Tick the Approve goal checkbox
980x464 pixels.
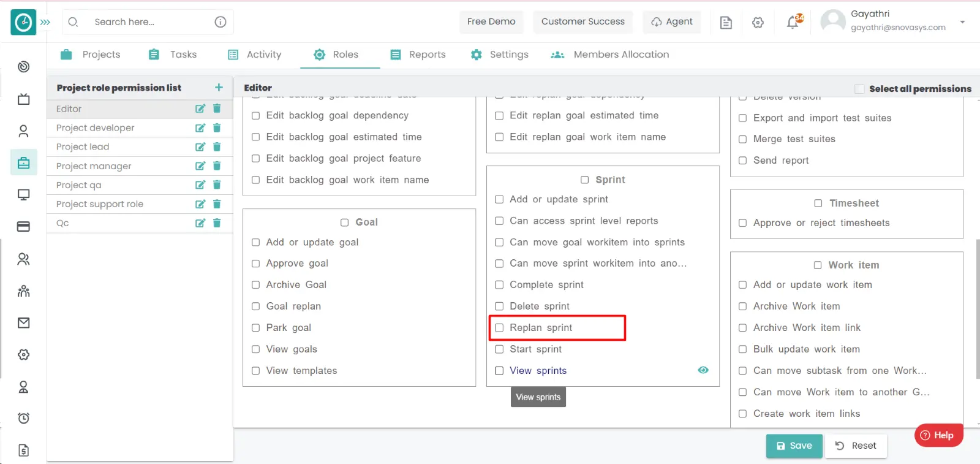256,264
